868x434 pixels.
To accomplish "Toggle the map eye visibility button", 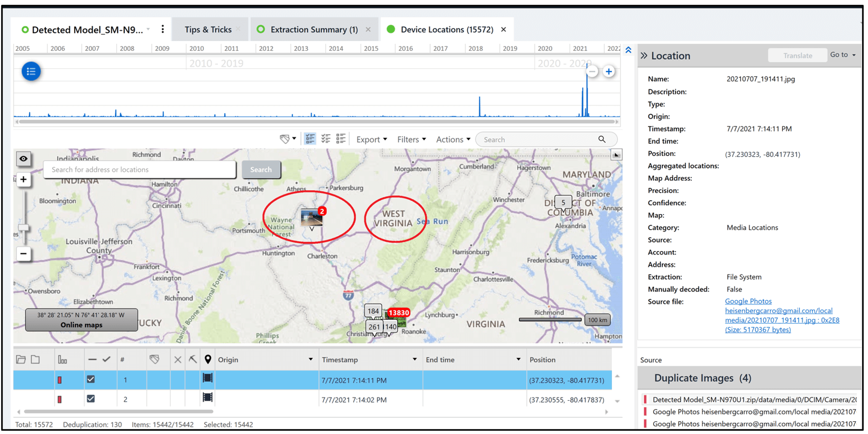I will tap(23, 159).
